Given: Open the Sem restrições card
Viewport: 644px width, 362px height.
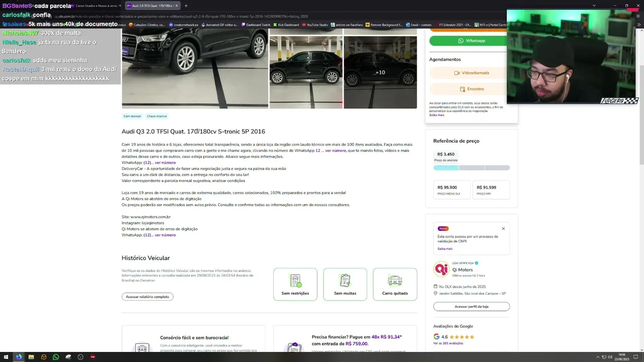Looking at the screenshot, I should pos(295,285).
